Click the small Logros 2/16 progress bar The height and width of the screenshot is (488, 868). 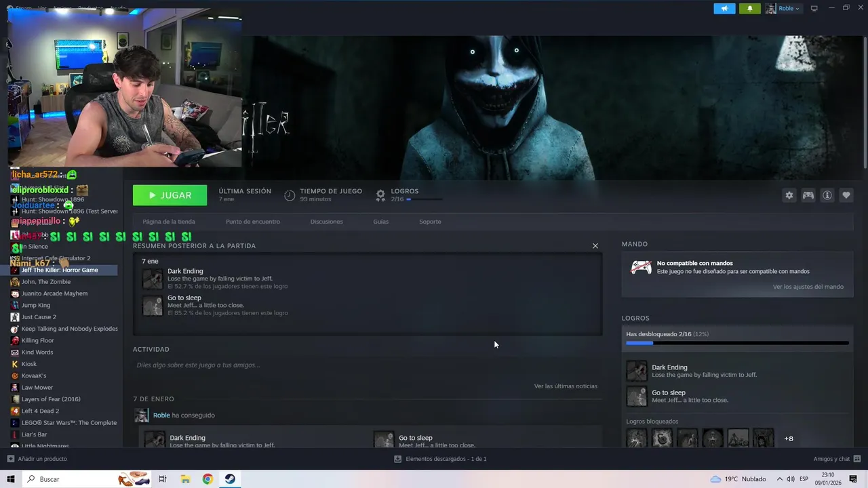tap(425, 199)
